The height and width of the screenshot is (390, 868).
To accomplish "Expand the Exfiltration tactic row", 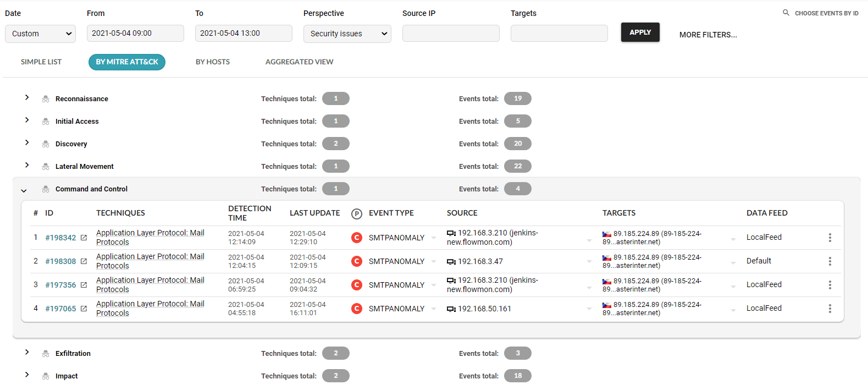I will tap(26, 352).
